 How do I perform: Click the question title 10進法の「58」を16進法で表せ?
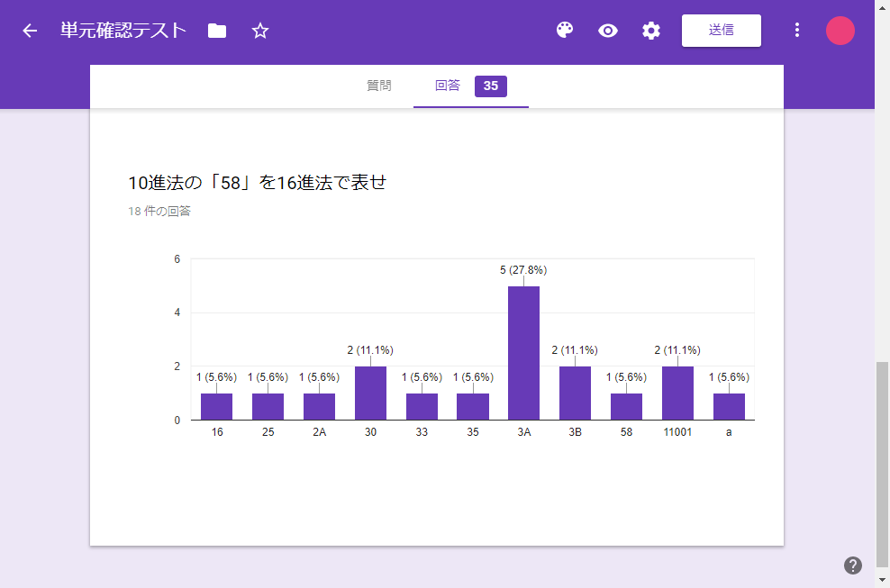257,183
